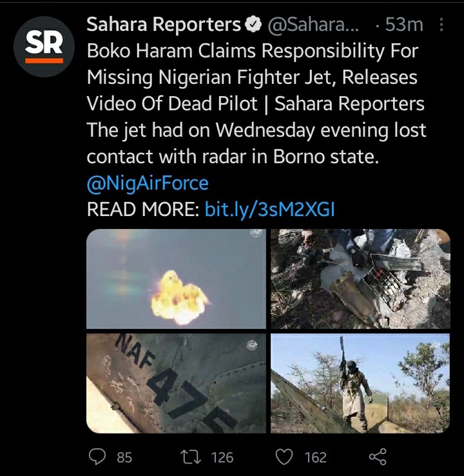The width and height of the screenshot is (464, 476).
Task: Click the @Sahara... handle text
Action: click(313, 25)
